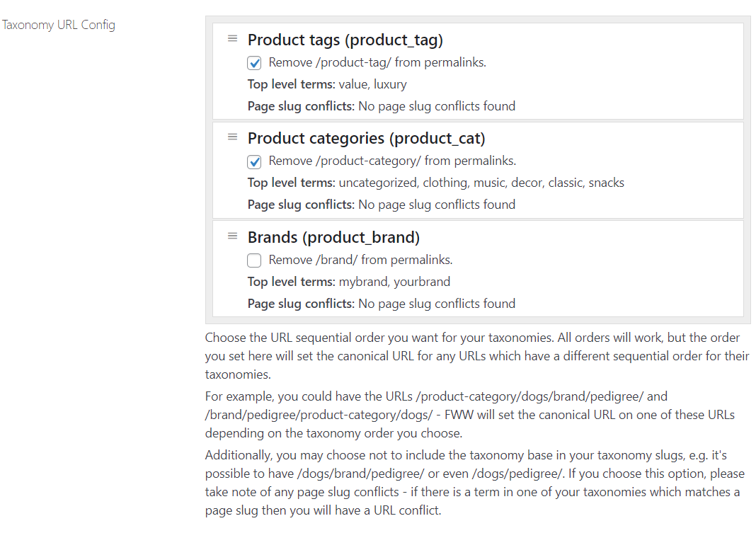756x533 pixels.
Task: Click the 'Remove /product-category/ from permalinks' label
Action: click(x=392, y=161)
